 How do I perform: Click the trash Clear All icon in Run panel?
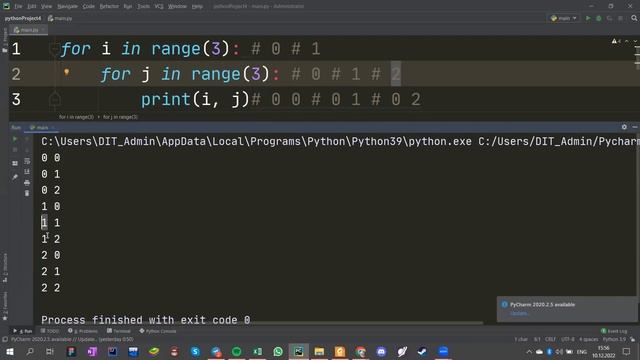coord(27,193)
